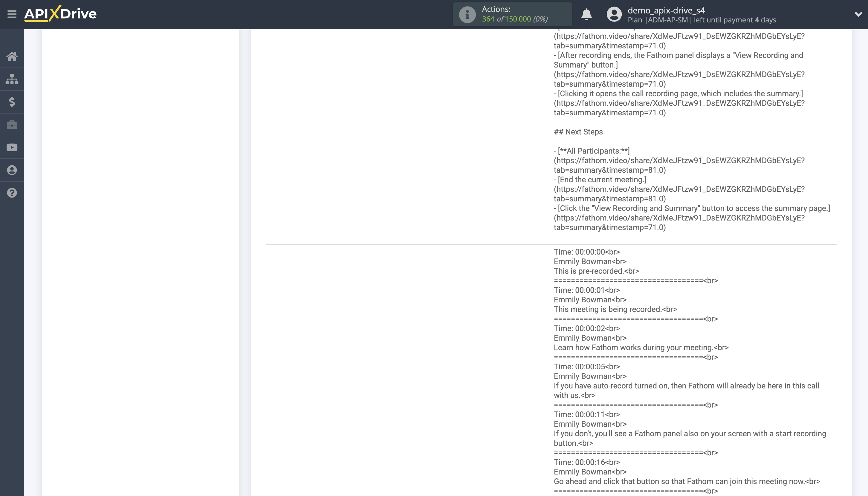This screenshot has height=496, width=868.
Task: Click the dollar billing icon in sidebar
Action: point(12,102)
